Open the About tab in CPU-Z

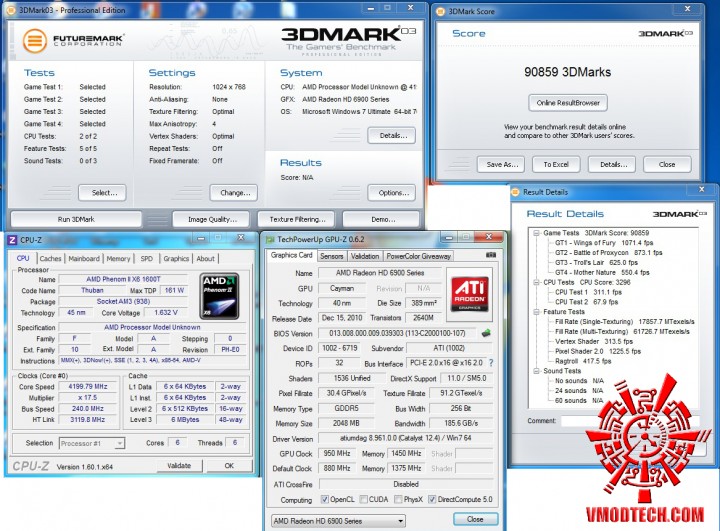coord(205,259)
